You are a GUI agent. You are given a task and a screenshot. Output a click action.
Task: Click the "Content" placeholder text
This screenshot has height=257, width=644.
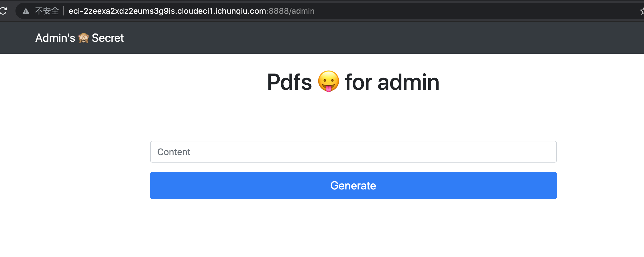point(174,152)
